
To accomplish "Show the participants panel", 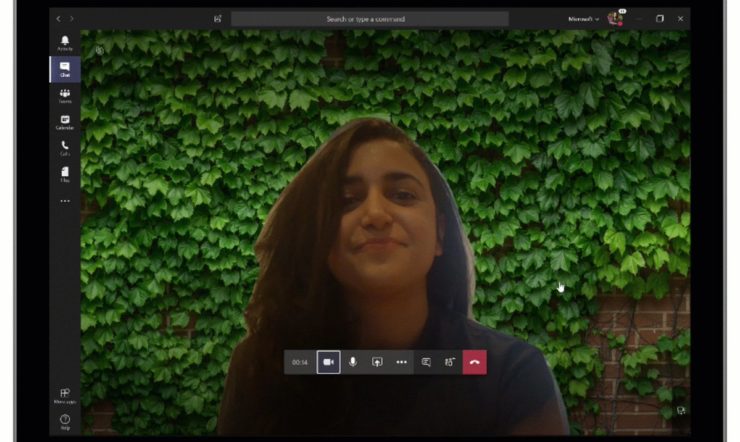I will coord(450,362).
